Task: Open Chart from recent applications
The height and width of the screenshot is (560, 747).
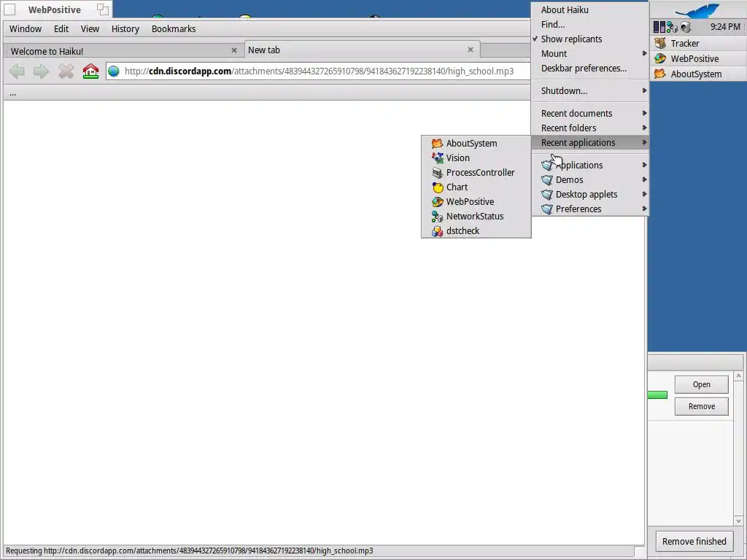Action: click(x=476, y=187)
